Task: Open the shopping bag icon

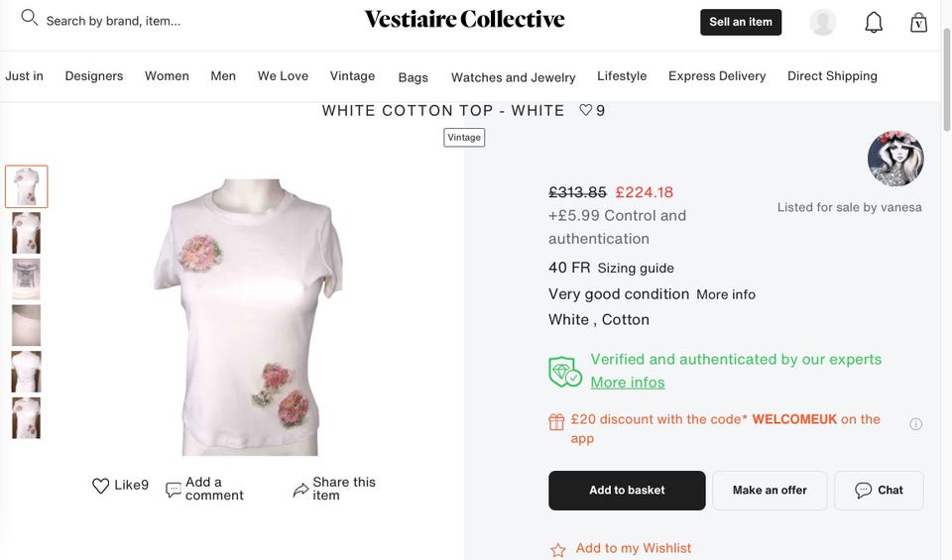Action: 918,23
